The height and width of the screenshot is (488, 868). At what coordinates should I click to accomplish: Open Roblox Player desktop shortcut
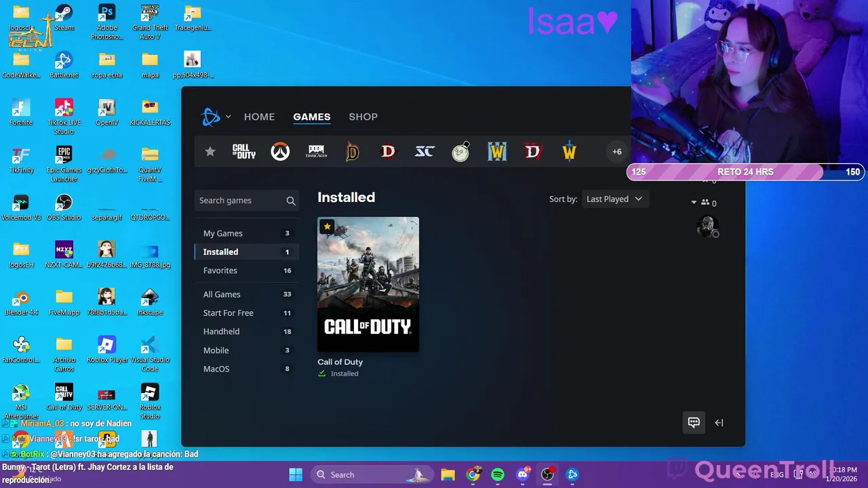click(106, 350)
